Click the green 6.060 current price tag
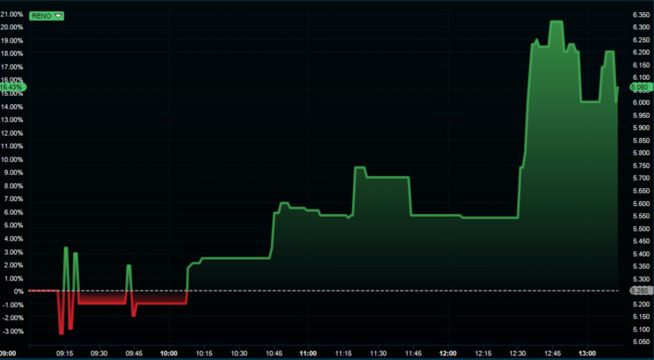The width and height of the screenshot is (654, 360). click(641, 87)
